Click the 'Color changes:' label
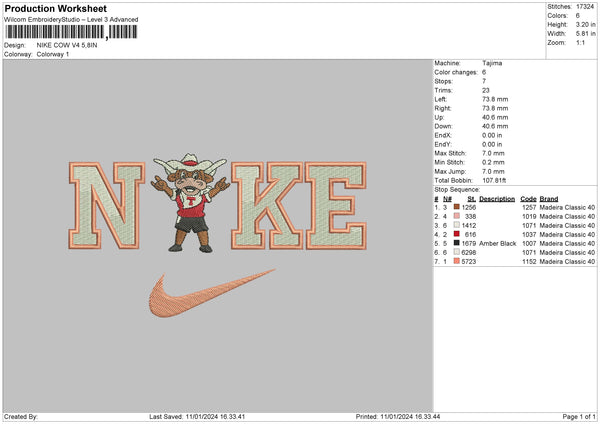Screen dimensions: 600x424 (456, 72)
